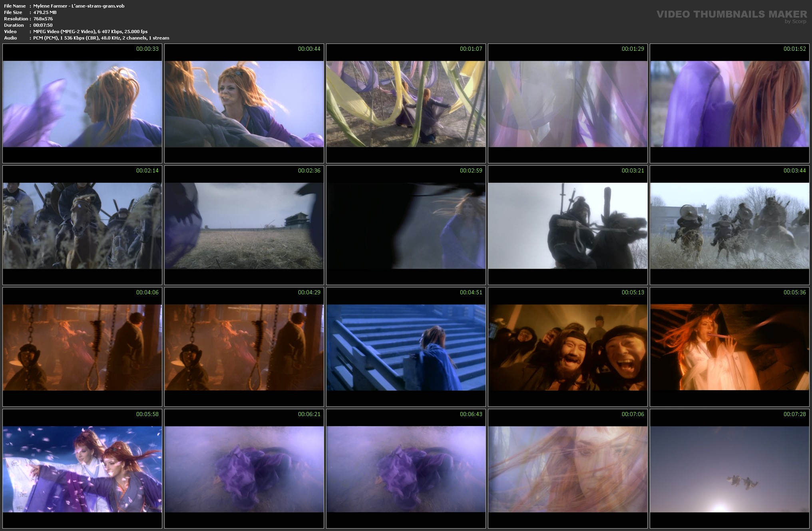Image resolution: width=812 pixels, height=531 pixels.
Task: Click the file name 'Mylene Farmer - L'ame-stram-gram.vob'
Action: (79, 6)
